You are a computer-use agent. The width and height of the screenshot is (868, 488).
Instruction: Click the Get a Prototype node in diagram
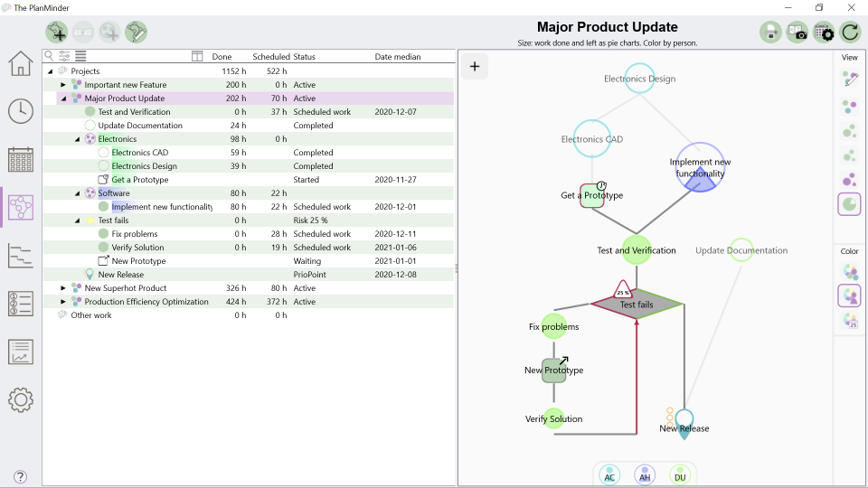[x=591, y=195]
